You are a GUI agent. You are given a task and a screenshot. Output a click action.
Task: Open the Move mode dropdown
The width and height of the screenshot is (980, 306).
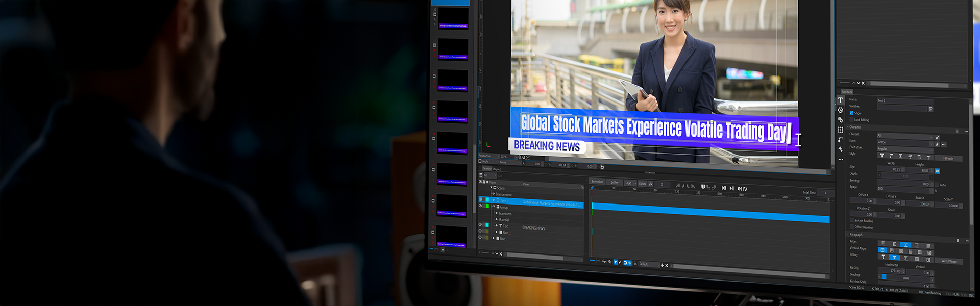pyautogui.click(x=510, y=162)
